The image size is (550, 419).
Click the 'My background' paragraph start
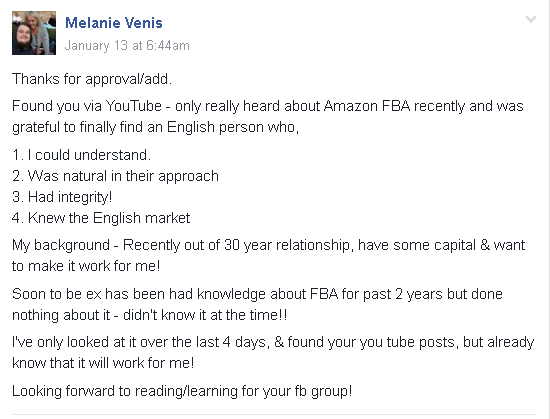(x=61, y=245)
